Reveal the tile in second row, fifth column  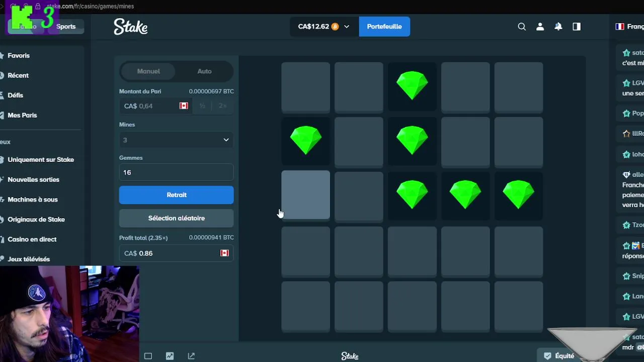point(519,141)
